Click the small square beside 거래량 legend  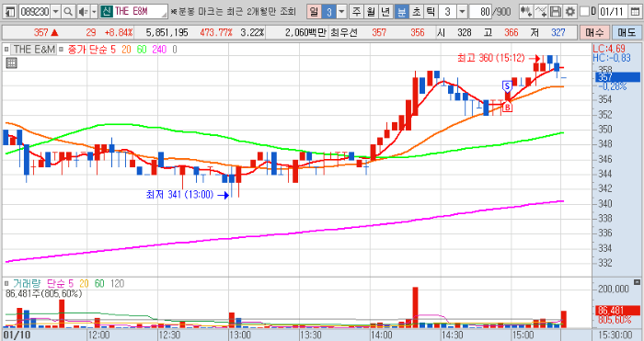pyautogui.click(x=6, y=283)
